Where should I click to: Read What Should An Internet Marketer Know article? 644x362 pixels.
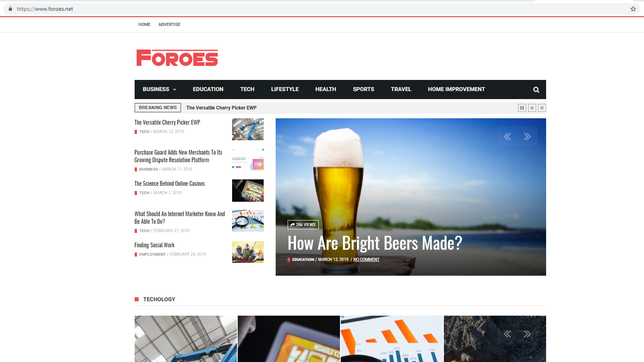coord(180,218)
